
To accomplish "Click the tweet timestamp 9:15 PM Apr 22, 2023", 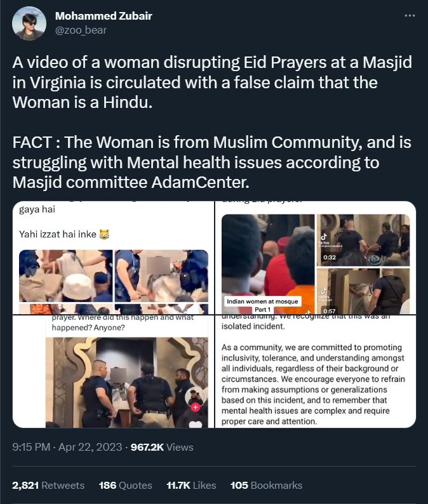I will tap(67, 447).
